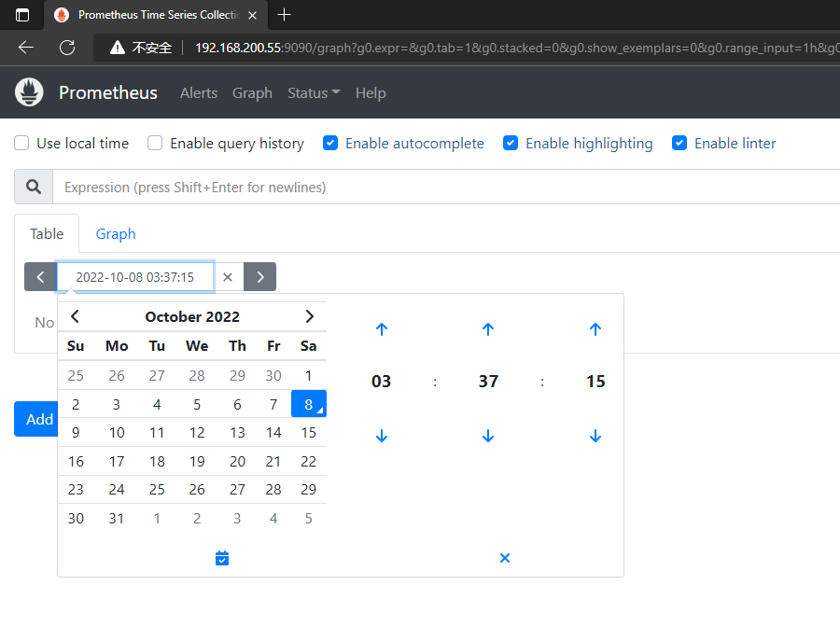Click the search magnifier icon beside expression box
The height and width of the screenshot is (627, 840).
pyautogui.click(x=34, y=187)
